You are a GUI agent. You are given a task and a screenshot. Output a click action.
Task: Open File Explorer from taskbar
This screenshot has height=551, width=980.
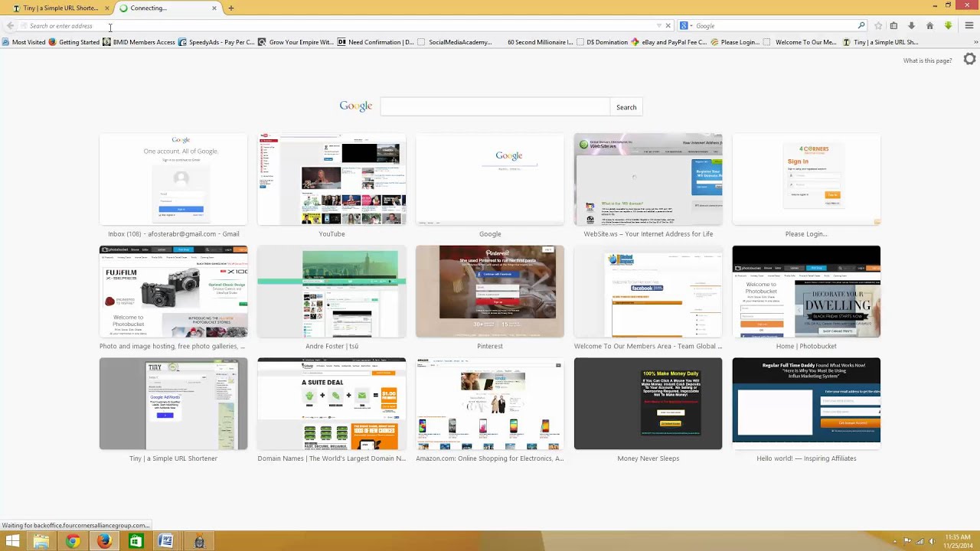(x=41, y=541)
